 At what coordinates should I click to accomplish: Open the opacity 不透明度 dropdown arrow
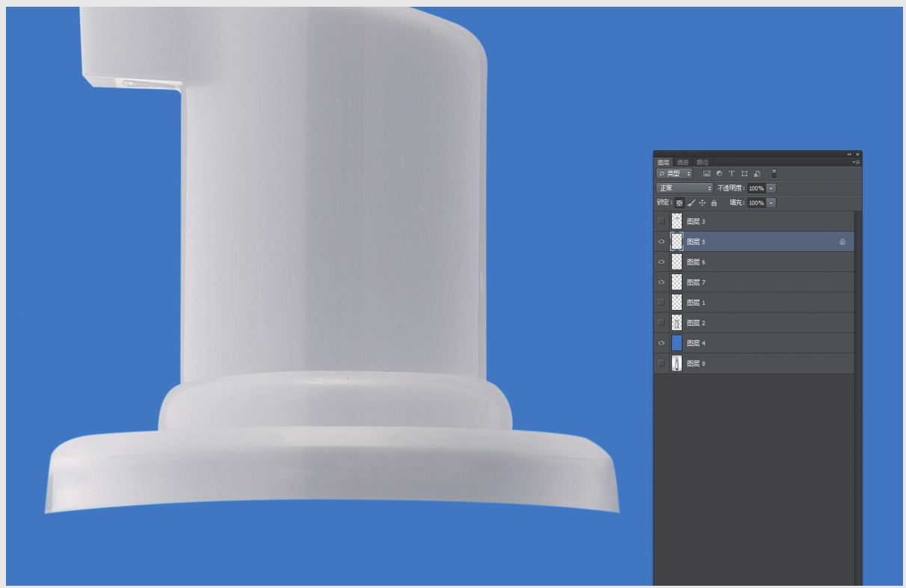point(771,188)
